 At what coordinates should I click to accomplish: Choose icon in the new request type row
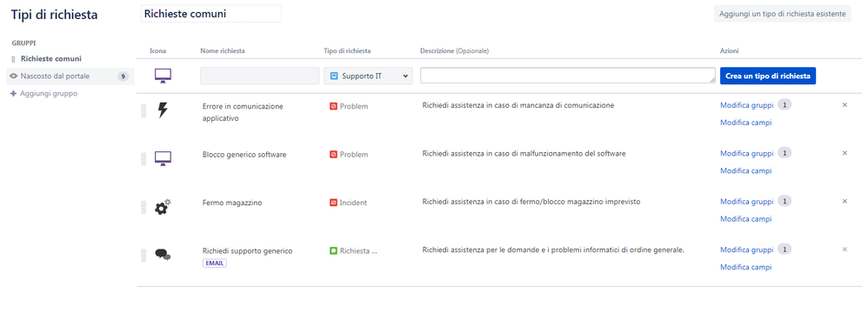(x=163, y=76)
